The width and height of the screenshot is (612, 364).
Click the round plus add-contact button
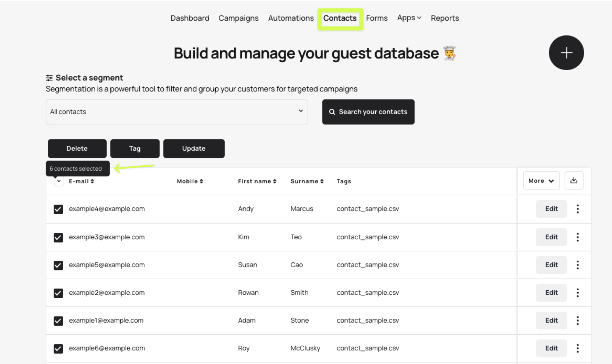[566, 53]
